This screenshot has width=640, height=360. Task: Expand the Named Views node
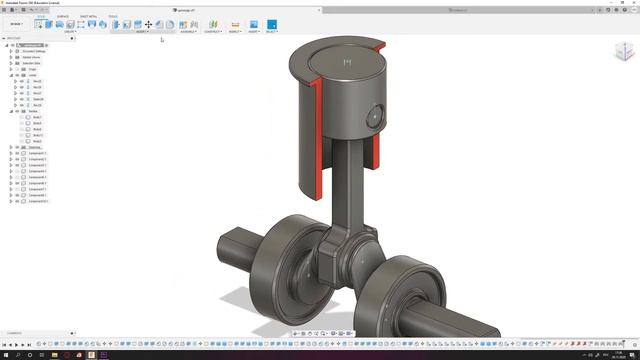[x=11, y=58]
